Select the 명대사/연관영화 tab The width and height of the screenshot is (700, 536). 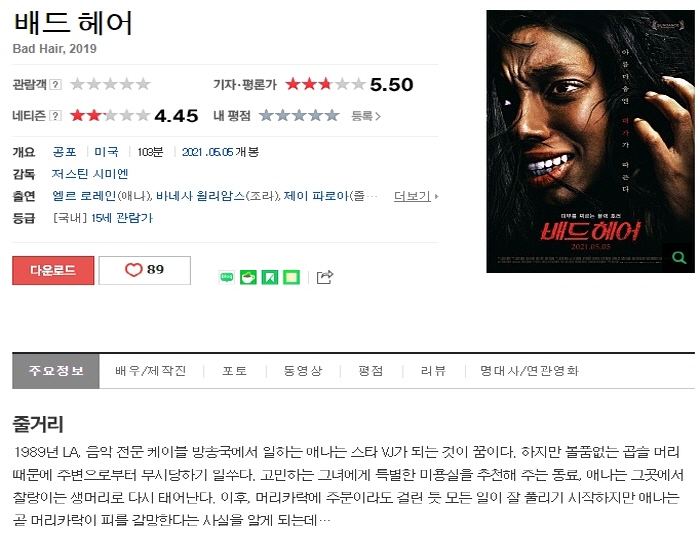(529, 371)
